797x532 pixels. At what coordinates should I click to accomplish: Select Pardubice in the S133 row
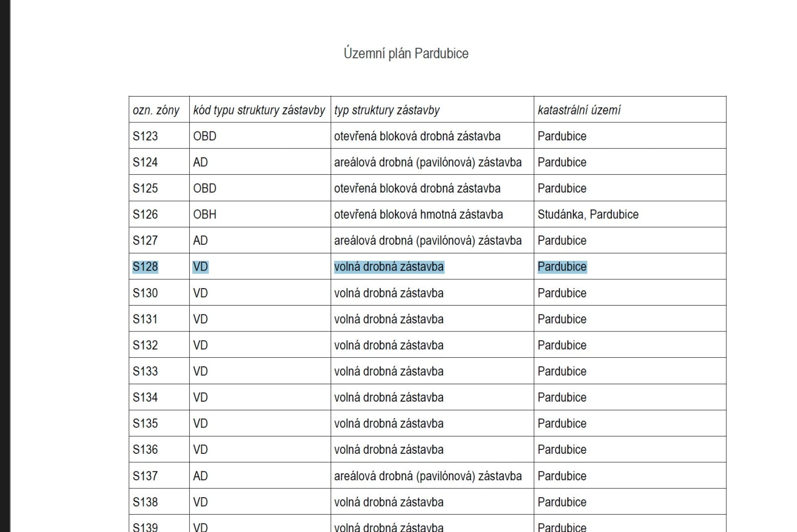coord(562,371)
